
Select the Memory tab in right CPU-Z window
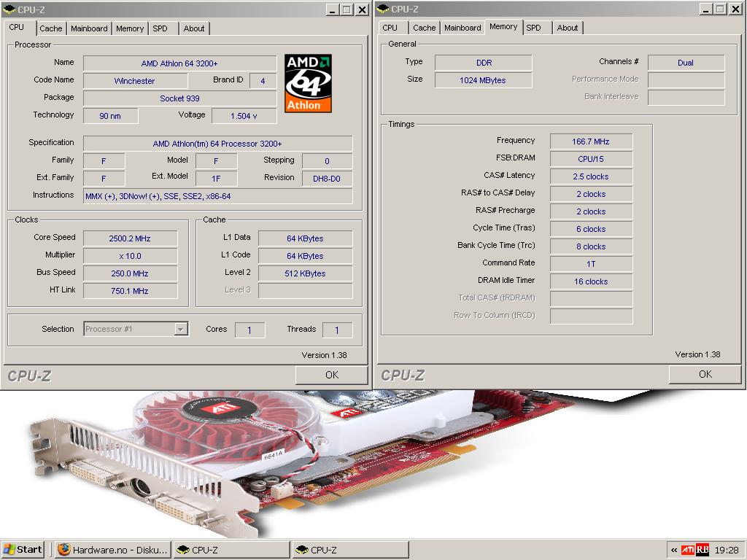coord(503,27)
